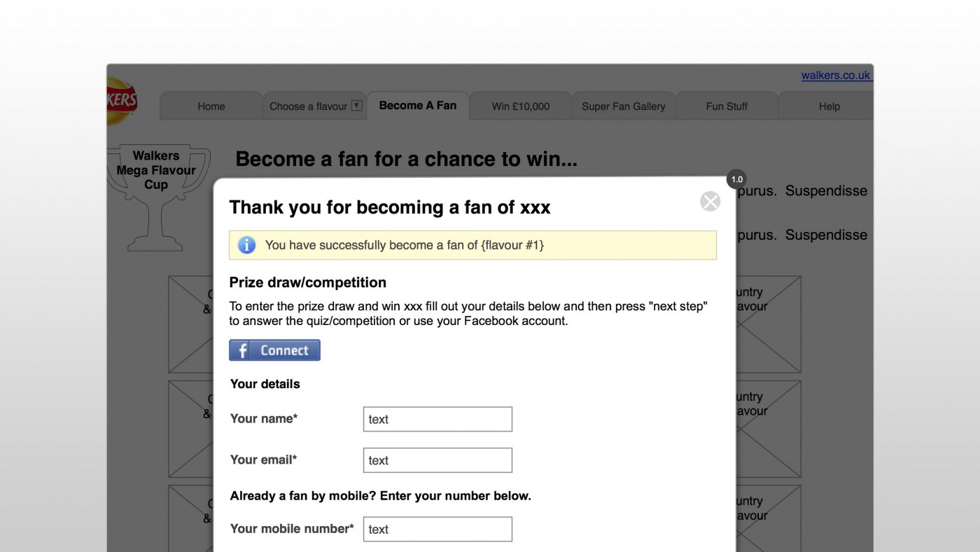Click the yellow success notification bar
This screenshot has height=552, width=980.
coord(472,245)
